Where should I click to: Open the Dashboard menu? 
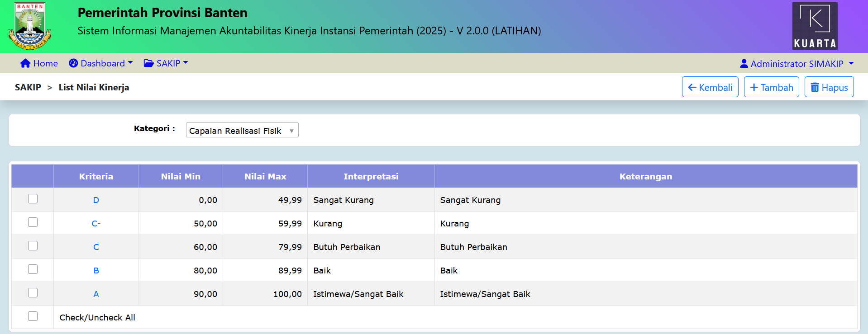pyautogui.click(x=101, y=63)
